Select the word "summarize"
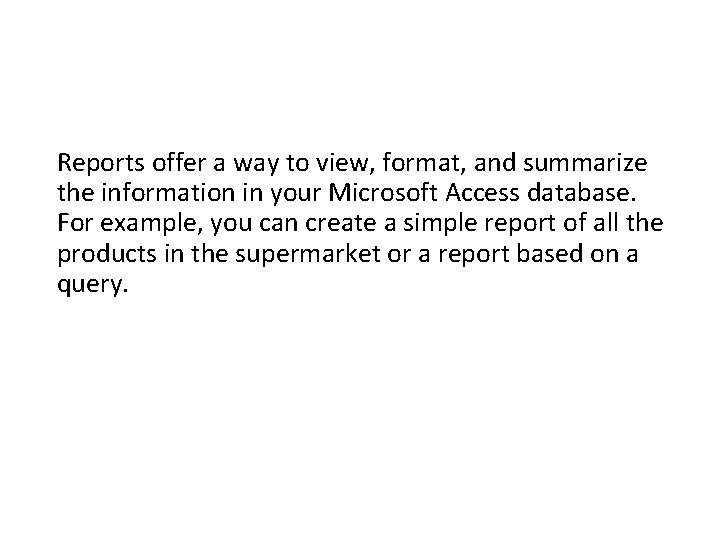The height and width of the screenshot is (540, 720). coord(585,163)
